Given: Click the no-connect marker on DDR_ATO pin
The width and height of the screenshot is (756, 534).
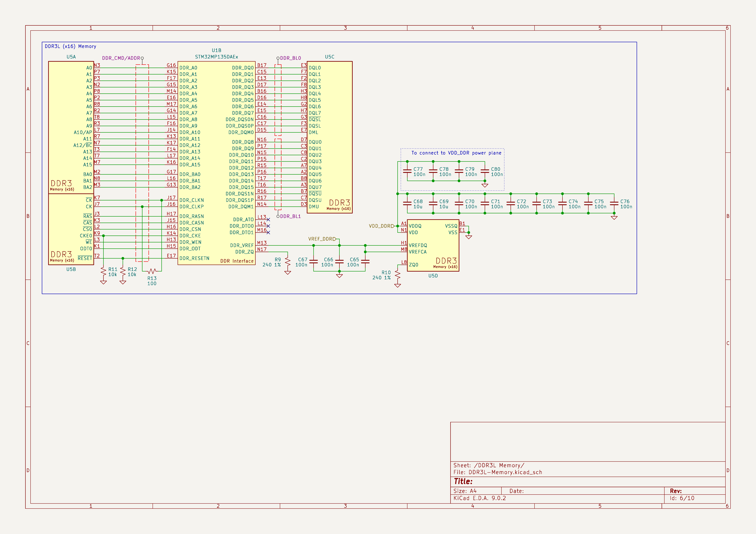Looking at the screenshot, I should 268,219.
